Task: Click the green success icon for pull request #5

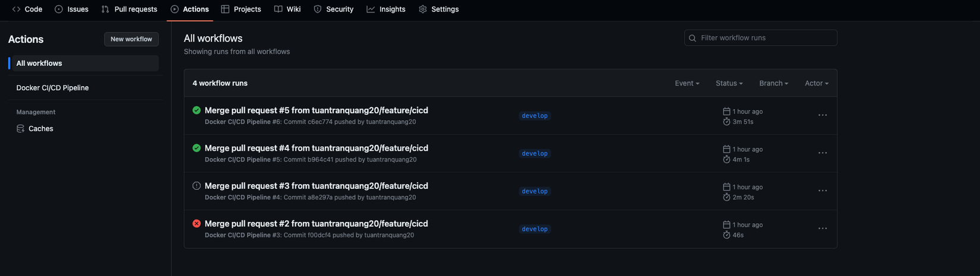Action: (197, 110)
